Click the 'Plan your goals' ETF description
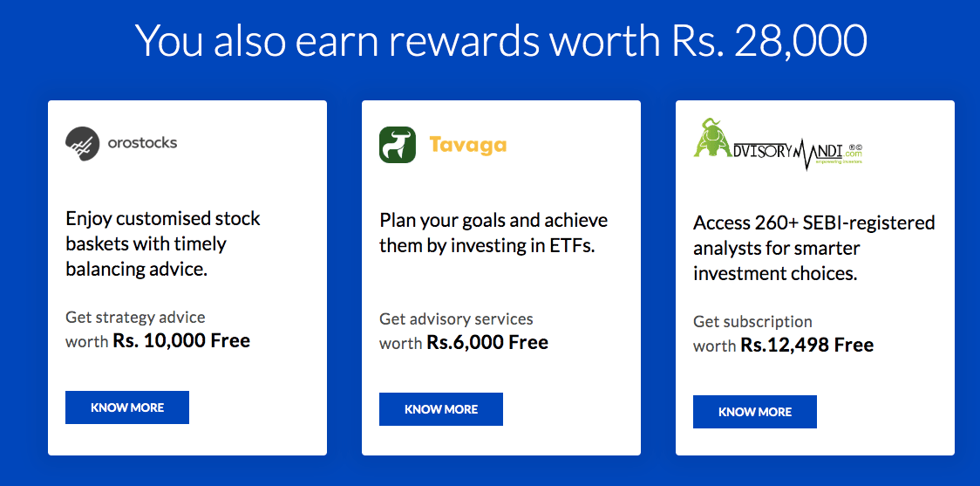The height and width of the screenshot is (486, 980). tap(493, 233)
